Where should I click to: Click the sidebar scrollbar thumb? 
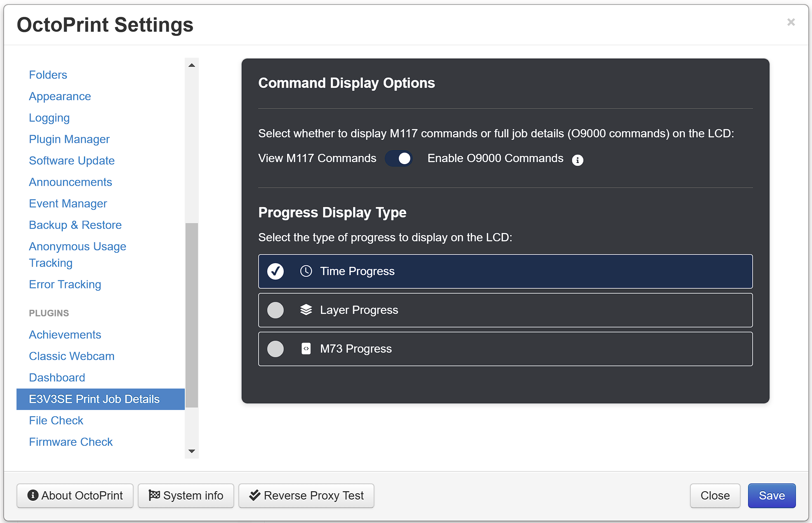click(192, 315)
